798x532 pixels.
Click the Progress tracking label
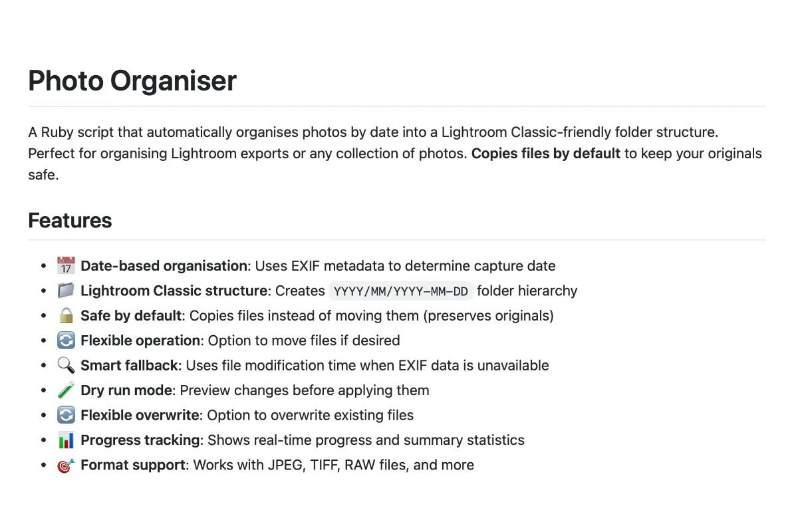coord(140,440)
